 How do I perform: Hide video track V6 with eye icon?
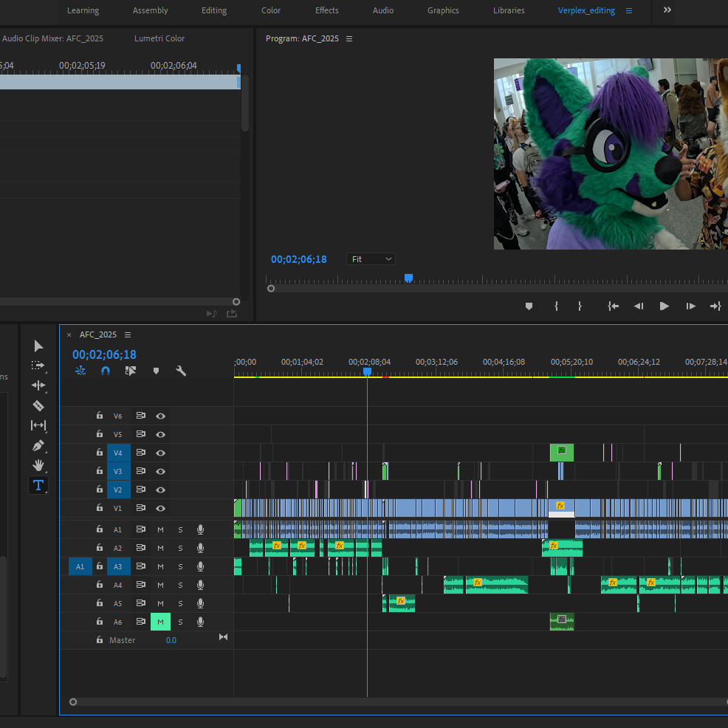click(161, 416)
